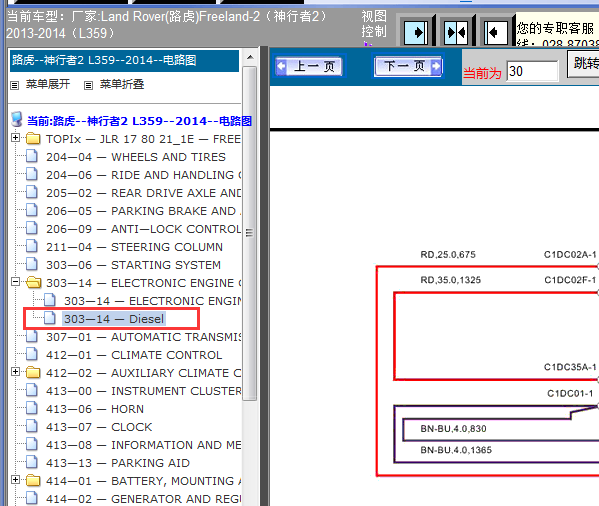
Task: Click connector label C1DC35A-1 in diagram
Action: click(x=570, y=367)
